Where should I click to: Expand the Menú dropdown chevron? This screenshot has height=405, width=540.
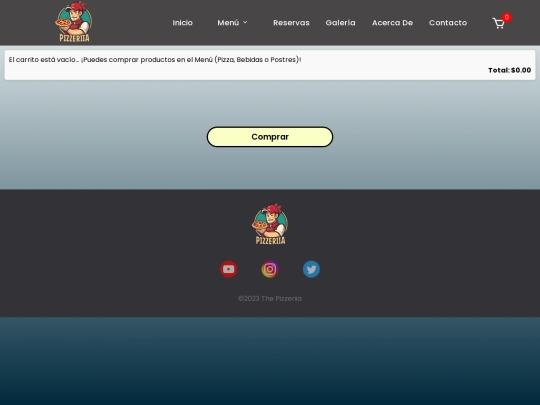tap(245, 22)
